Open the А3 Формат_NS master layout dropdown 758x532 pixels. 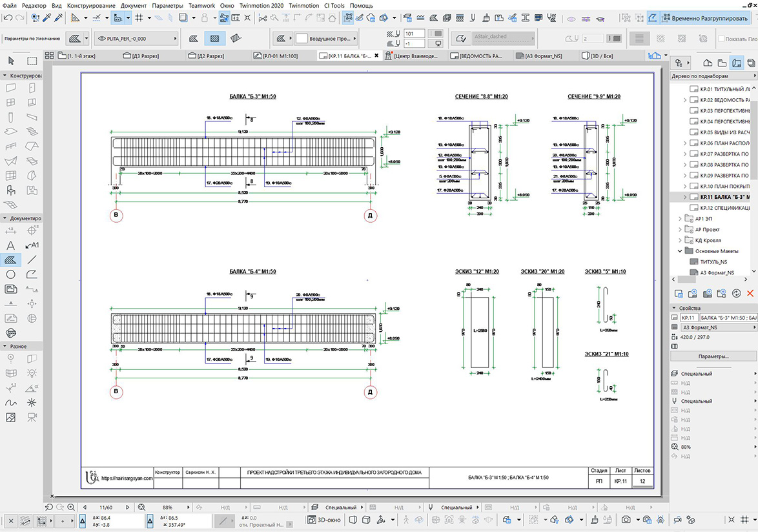click(x=718, y=327)
